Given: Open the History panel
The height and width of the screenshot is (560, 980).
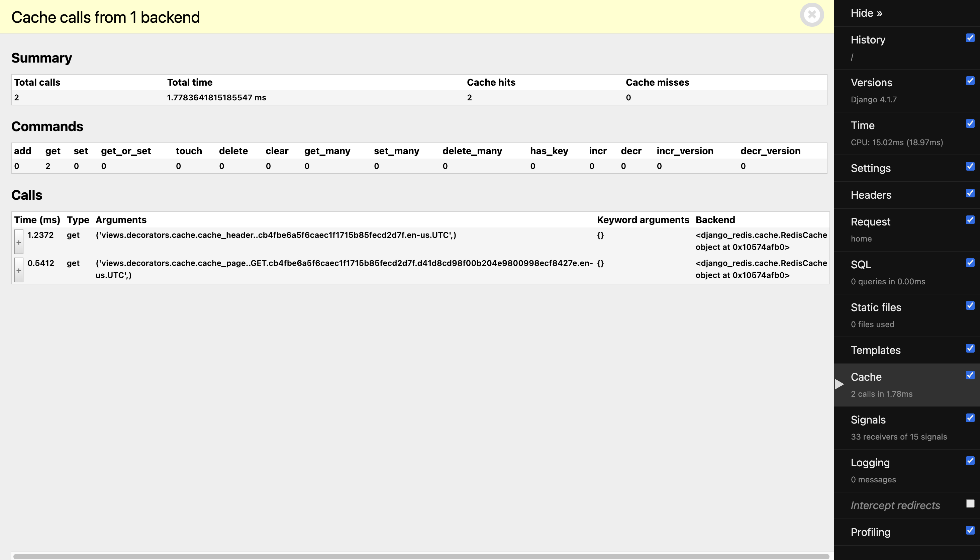Looking at the screenshot, I should tap(868, 39).
